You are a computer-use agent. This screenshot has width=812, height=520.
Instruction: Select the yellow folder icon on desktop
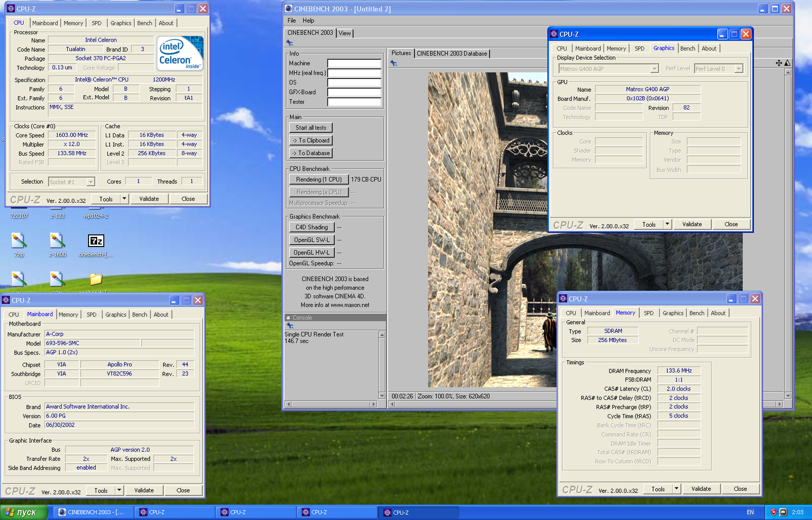coord(96,279)
